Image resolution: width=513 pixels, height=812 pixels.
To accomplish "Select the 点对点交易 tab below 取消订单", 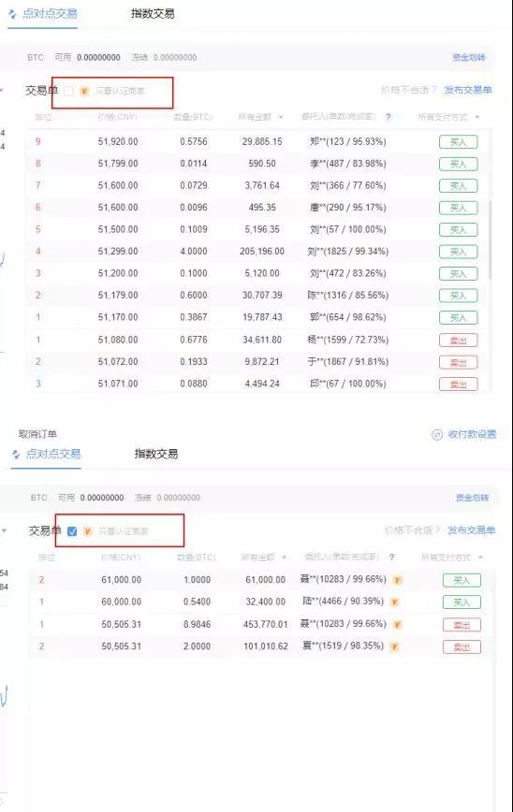I will [x=47, y=454].
